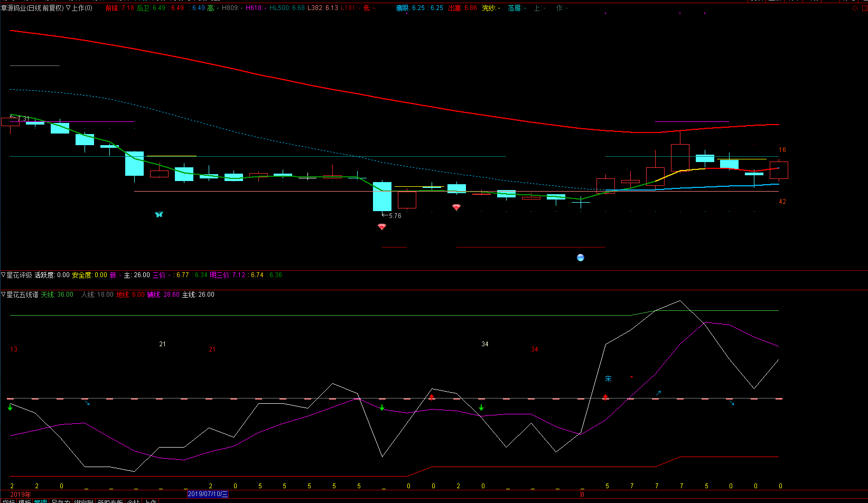
Task: Click the red 地线: 6.00 readout
Action: pyautogui.click(x=130, y=295)
